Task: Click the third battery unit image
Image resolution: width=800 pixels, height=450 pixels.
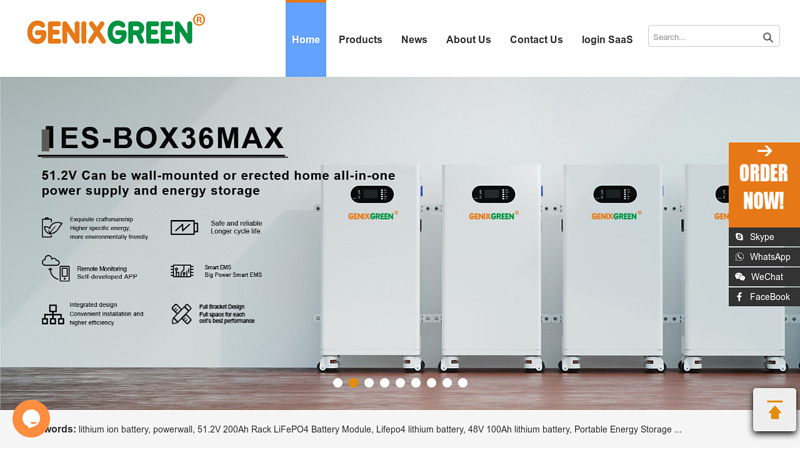Action: click(x=612, y=268)
